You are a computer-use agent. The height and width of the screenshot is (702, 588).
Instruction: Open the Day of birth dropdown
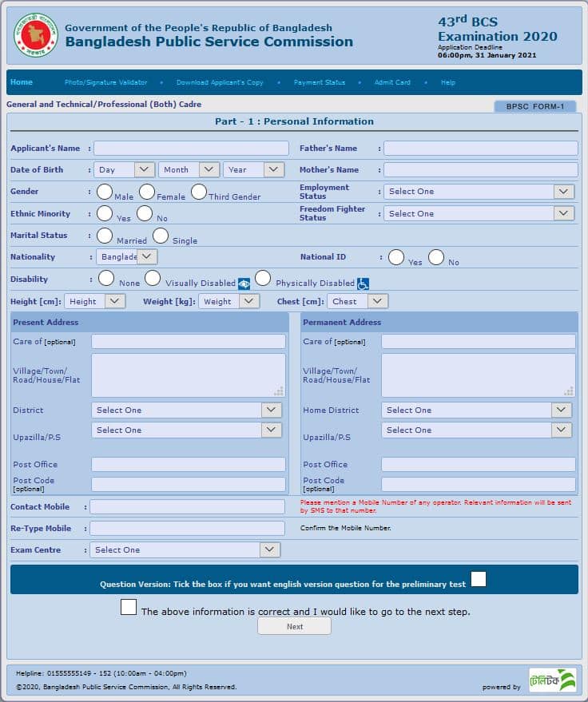coord(124,169)
